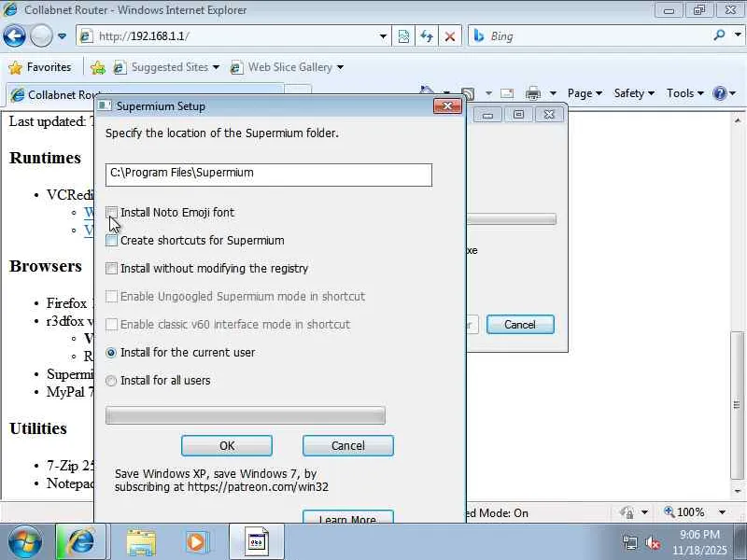Click the scrollbar down arrow

point(738,491)
